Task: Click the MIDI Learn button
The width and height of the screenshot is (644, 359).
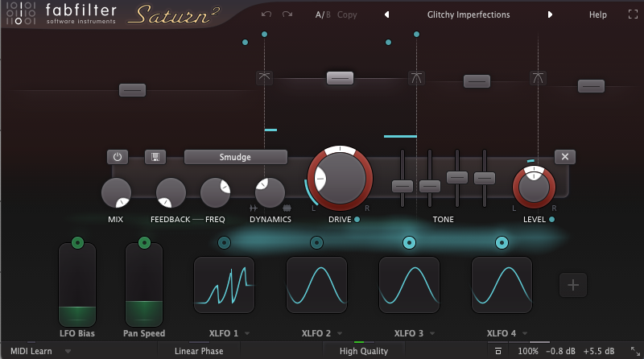Action: coord(31,351)
